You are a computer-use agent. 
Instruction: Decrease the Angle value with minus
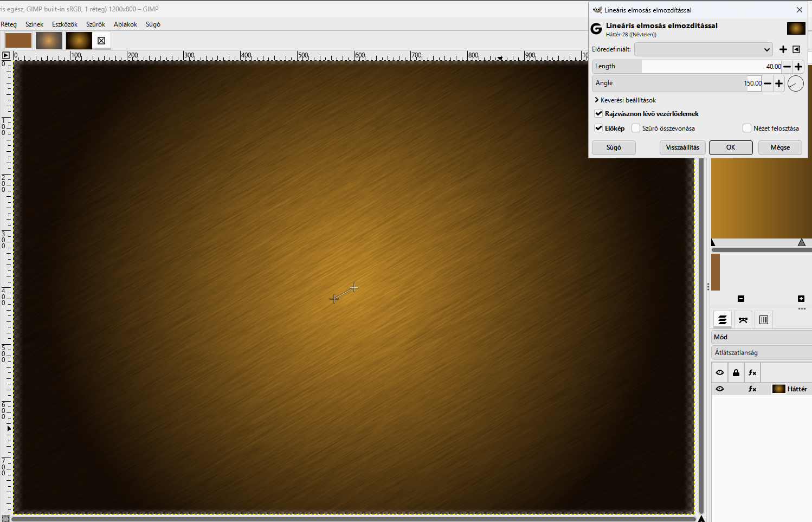click(x=768, y=83)
